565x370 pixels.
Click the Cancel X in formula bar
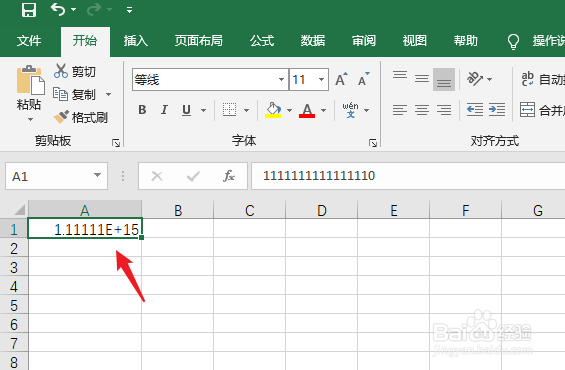157,176
